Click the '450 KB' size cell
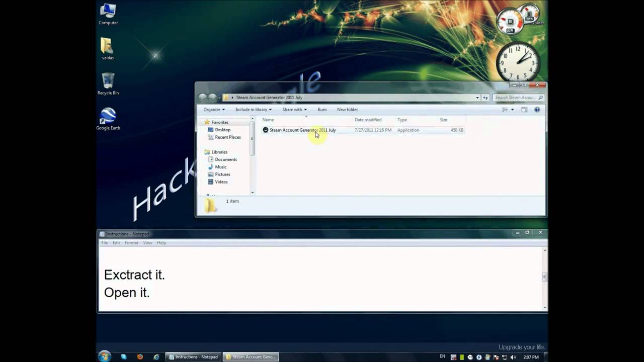This screenshot has height=362, width=644. pyautogui.click(x=457, y=130)
